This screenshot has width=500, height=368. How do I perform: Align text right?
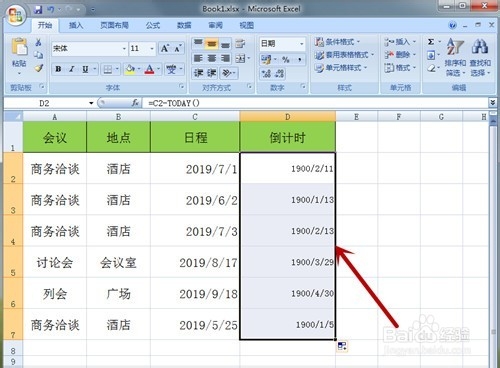pyautogui.click(x=225, y=59)
